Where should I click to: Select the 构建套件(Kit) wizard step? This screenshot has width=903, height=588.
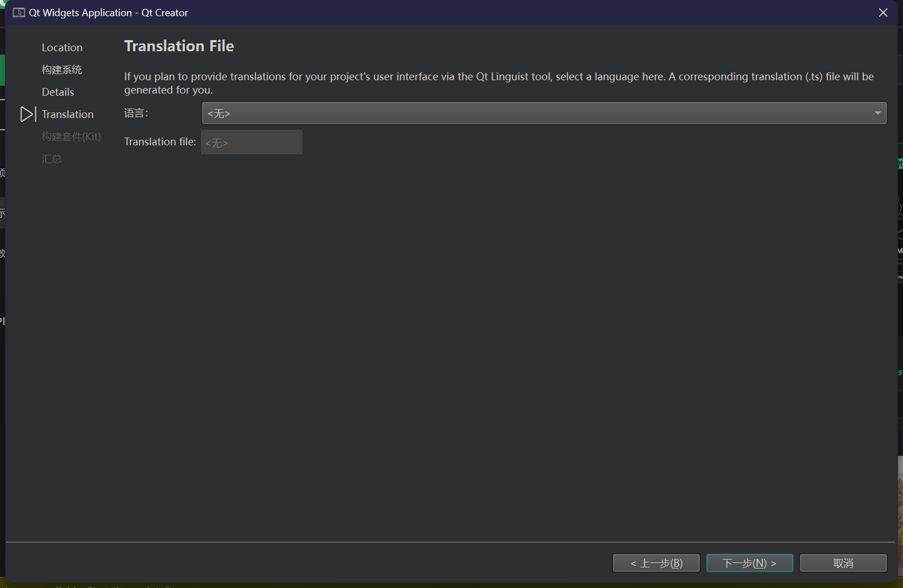click(71, 136)
